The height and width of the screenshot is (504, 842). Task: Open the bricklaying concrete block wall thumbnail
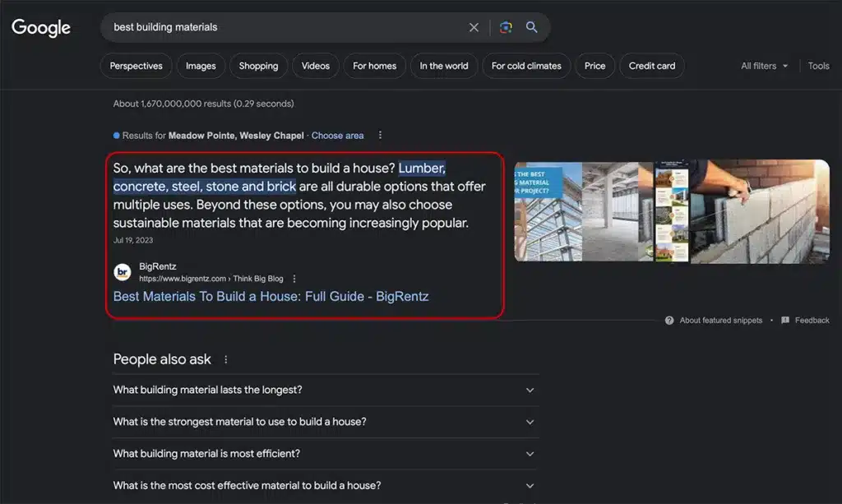point(760,211)
